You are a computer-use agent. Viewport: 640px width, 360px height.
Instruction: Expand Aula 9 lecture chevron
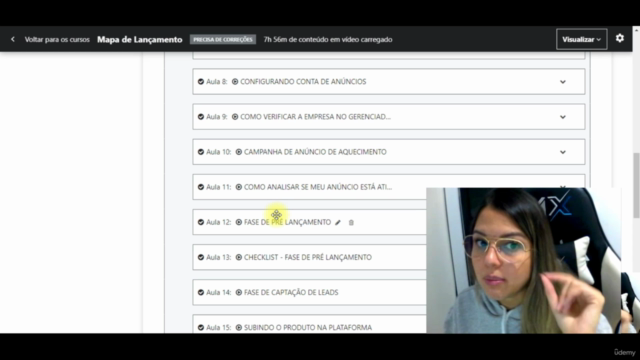click(x=562, y=117)
